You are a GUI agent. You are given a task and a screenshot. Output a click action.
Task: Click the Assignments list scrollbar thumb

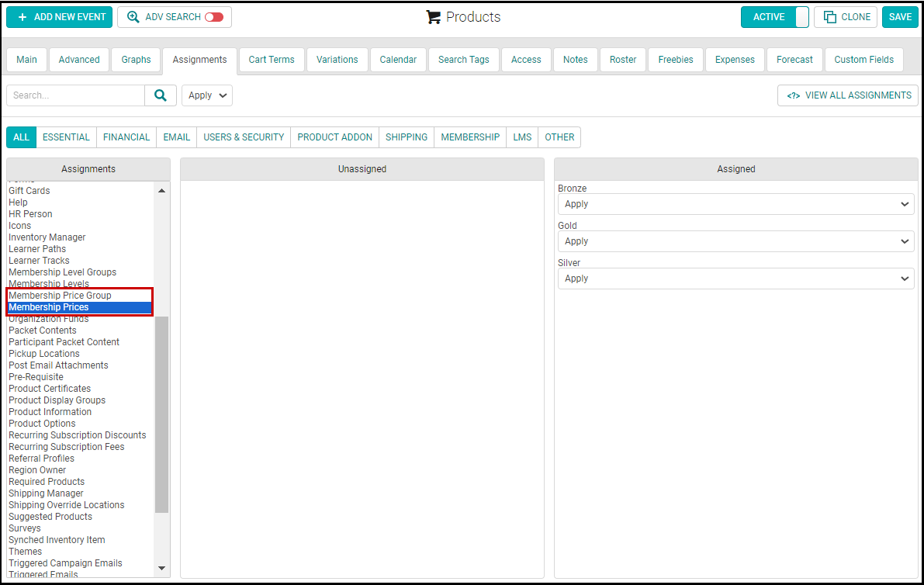pos(161,414)
